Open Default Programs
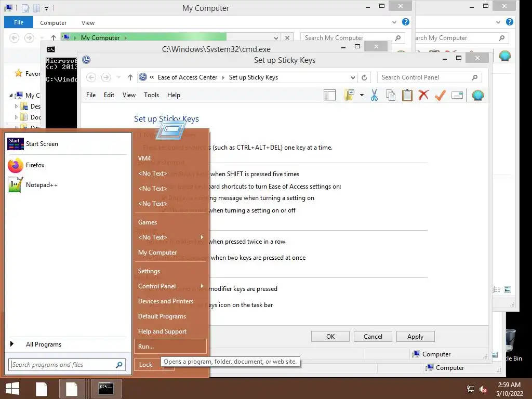Screen dimensions: 532x399 (170, 316)
